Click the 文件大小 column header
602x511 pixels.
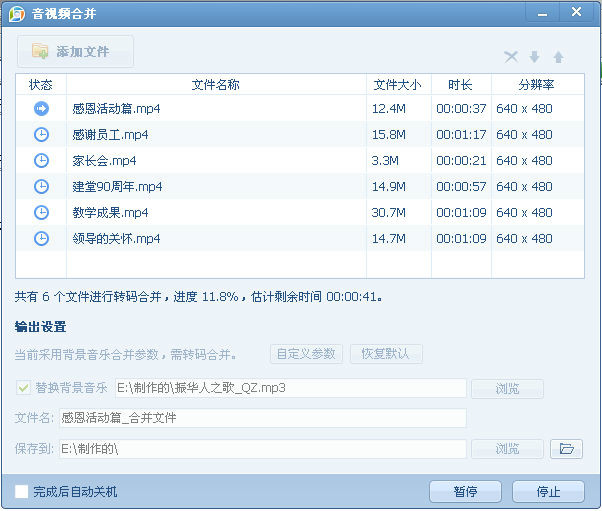(399, 84)
